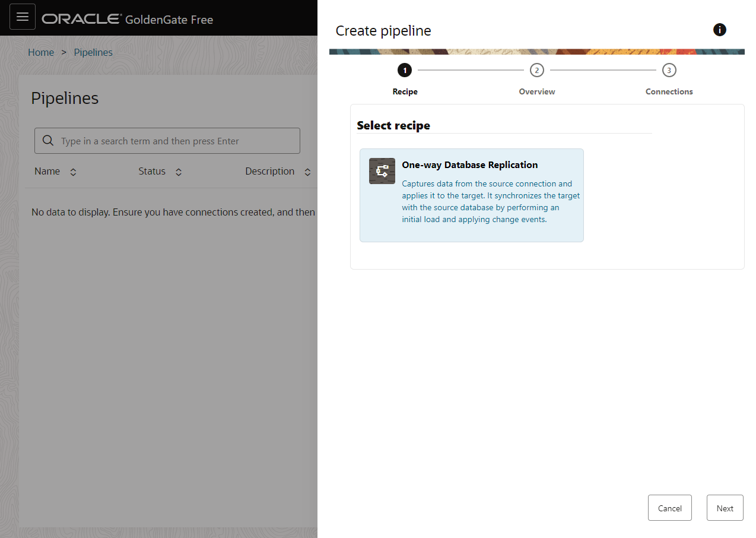Click the Oracle logo in header
The width and height of the screenshot is (756, 538).
pyautogui.click(x=81, y=19)
